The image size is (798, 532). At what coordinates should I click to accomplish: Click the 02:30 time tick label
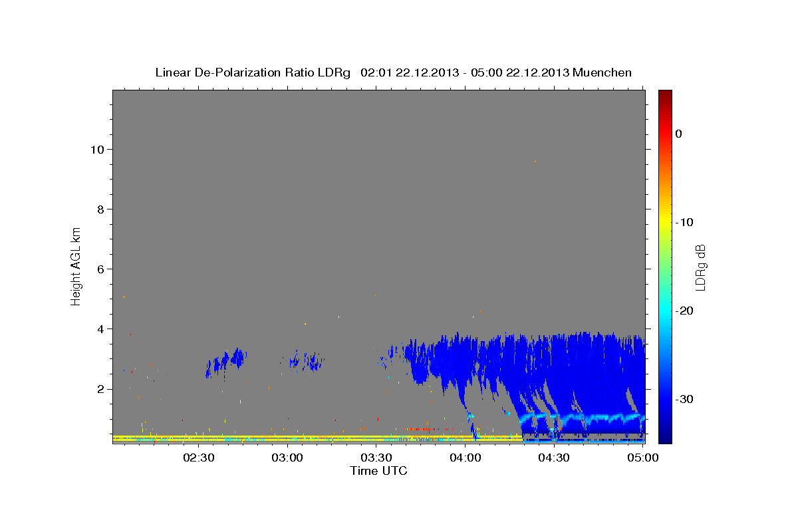pyautogui.click(x=199, y=458)
